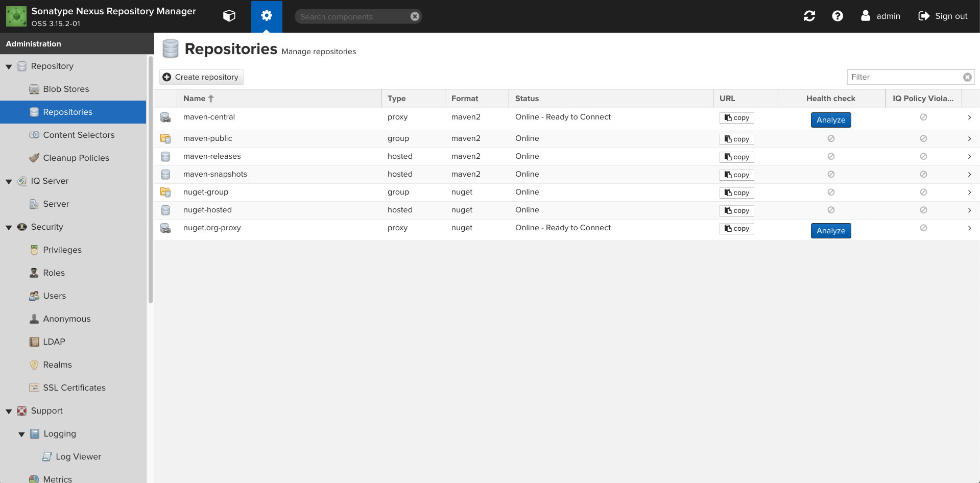This screenshot has height=483, width=980.
Task: Clear the search components box
Action: click(415, 17)
